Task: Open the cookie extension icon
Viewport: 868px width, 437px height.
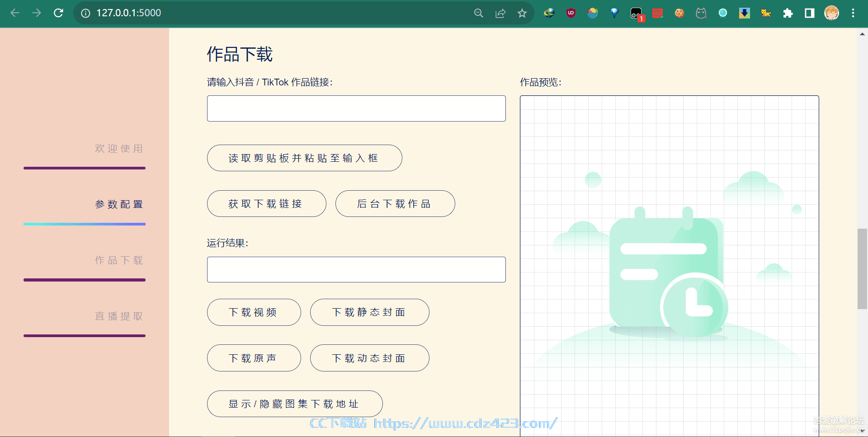Action: (679, 13)
